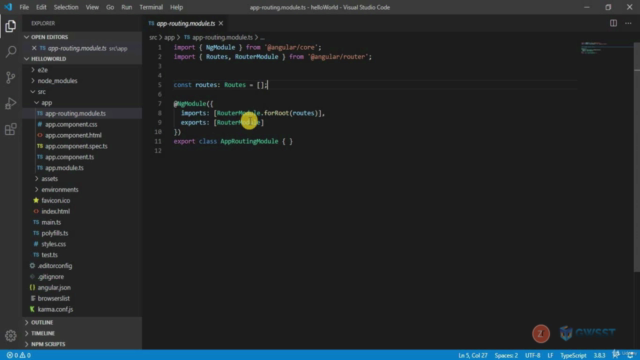Viewport: 640px width, 360px height.
Task: Open the Go menu
Action: [x=110, y=7]
